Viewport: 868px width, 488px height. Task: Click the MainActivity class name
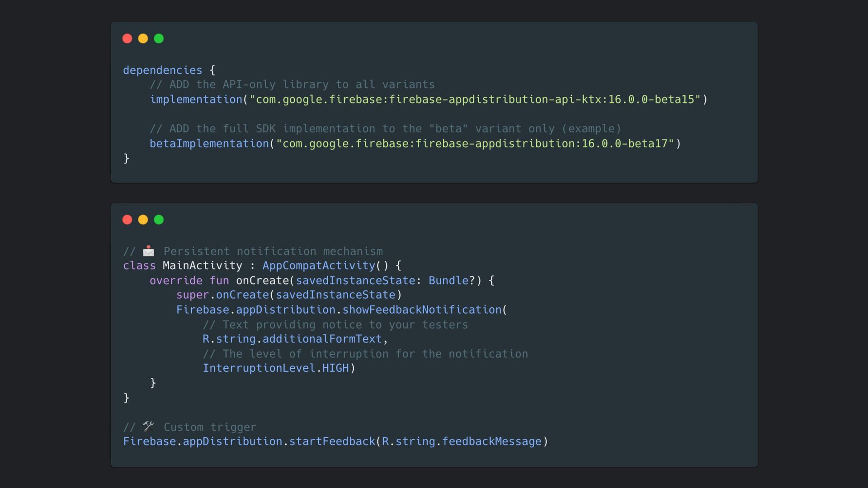point(202,266)
